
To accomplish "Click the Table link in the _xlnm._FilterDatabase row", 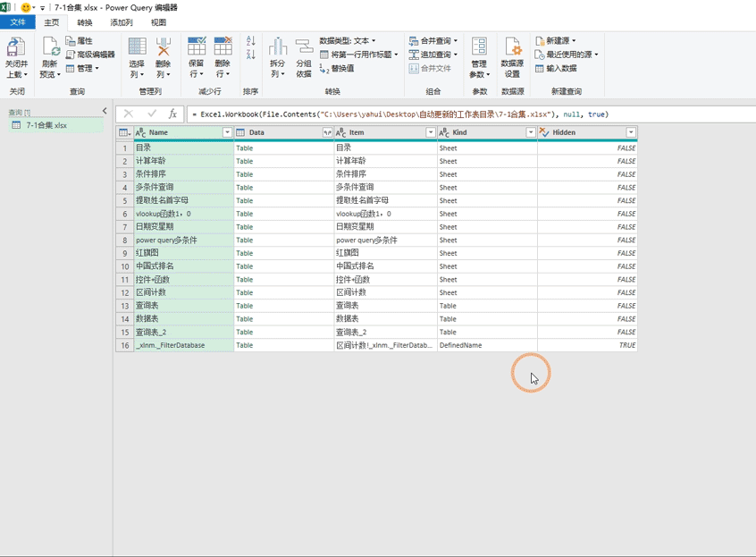I will point(245,345).
